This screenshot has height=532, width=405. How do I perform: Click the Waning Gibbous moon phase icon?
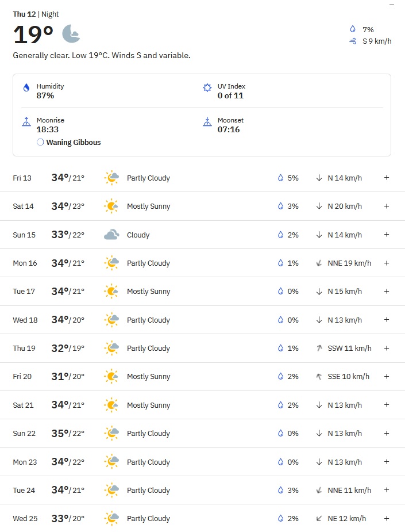pos(40,142)
